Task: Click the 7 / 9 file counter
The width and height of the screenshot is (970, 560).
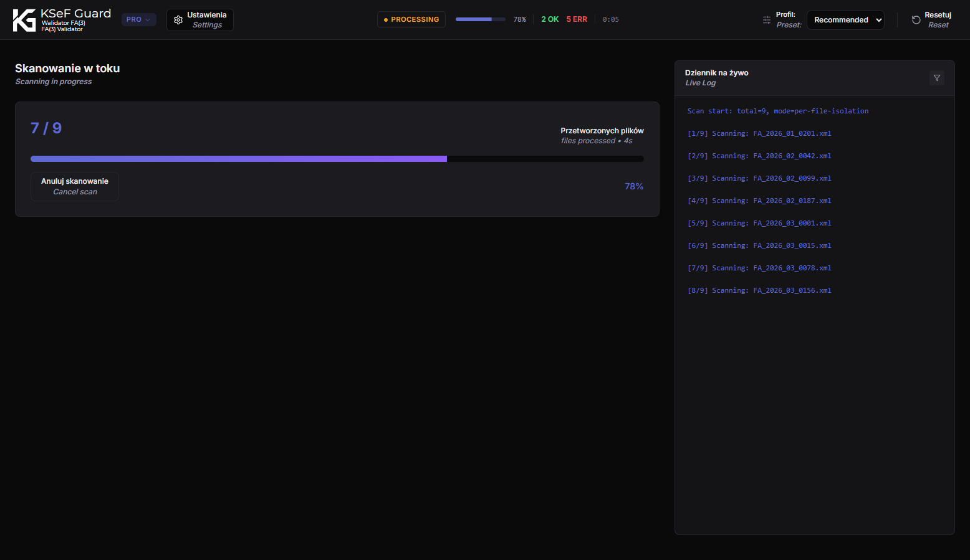Action: 46,128
